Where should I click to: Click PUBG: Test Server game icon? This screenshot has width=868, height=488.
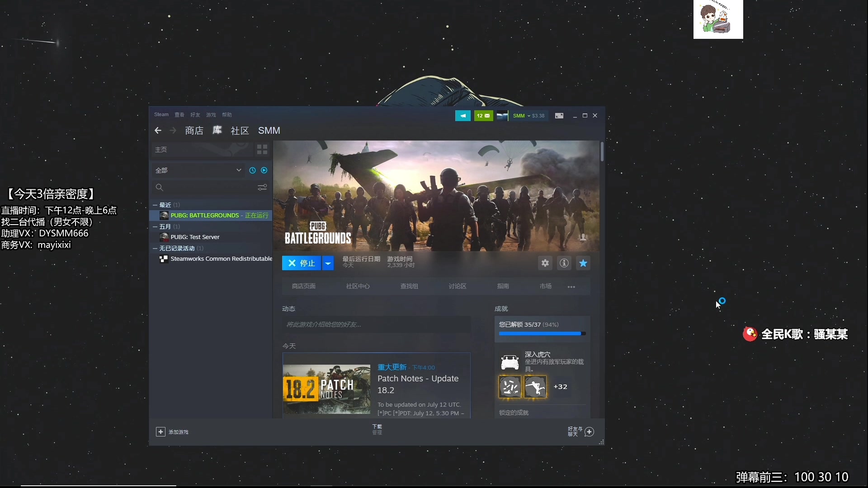pyautogui.click(x=164, y=237)
